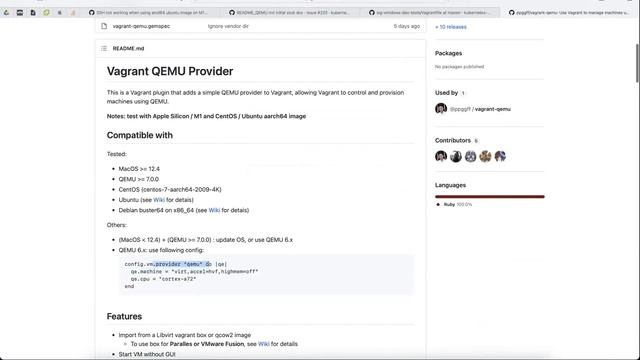Click the '5 days ago' commit timestamp
640x360 pixels.
(x=407, y=26)
